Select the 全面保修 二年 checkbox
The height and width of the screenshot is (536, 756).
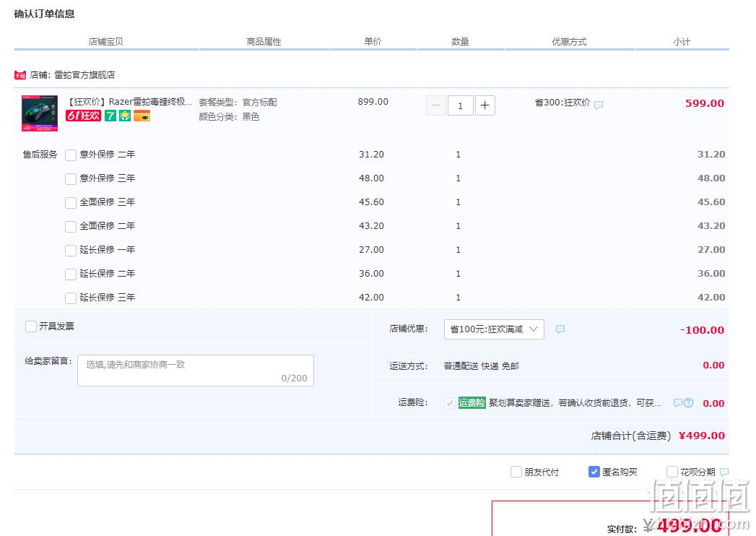pos(71,226)
